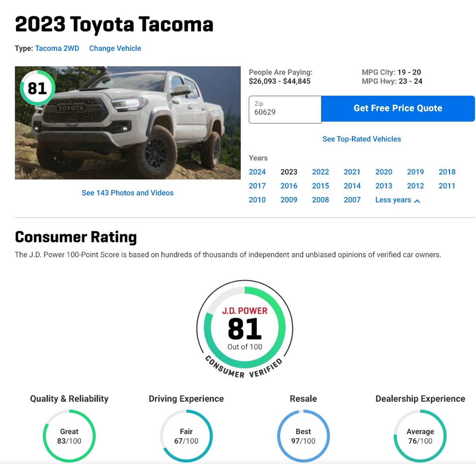Click the Driving Experience 67 ring
The image size is (476, 464).
coord(186,435)
